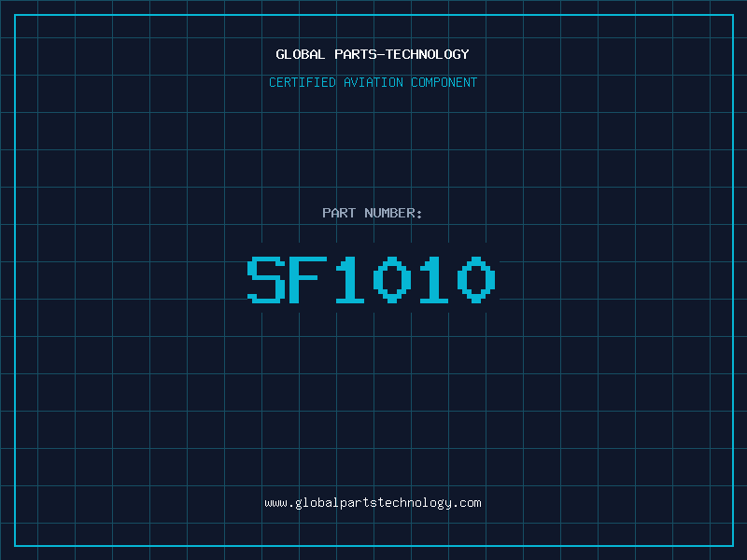Click the www prefix of the URL
Screen dimensions: 747x560
pyautogui.click(x=275, y=503)
